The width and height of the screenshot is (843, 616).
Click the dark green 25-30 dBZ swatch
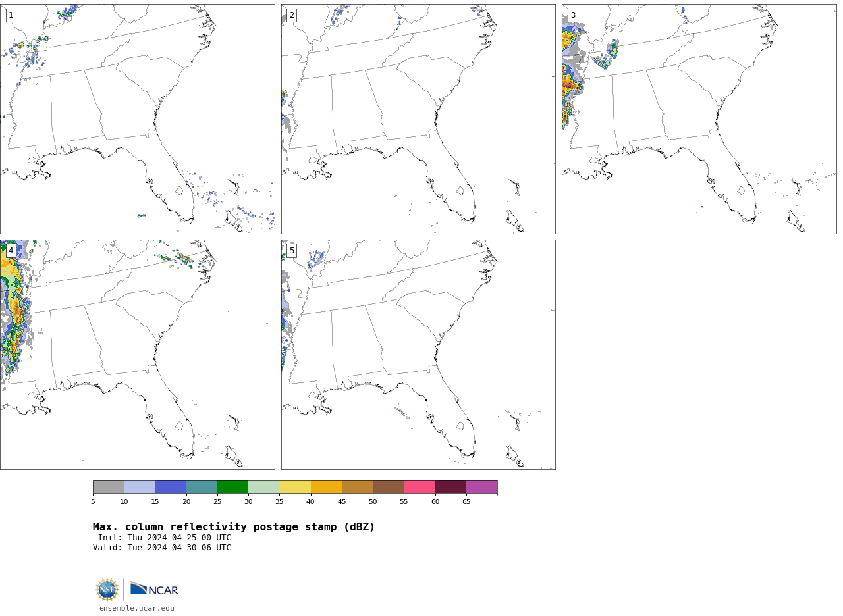point(232,487)
